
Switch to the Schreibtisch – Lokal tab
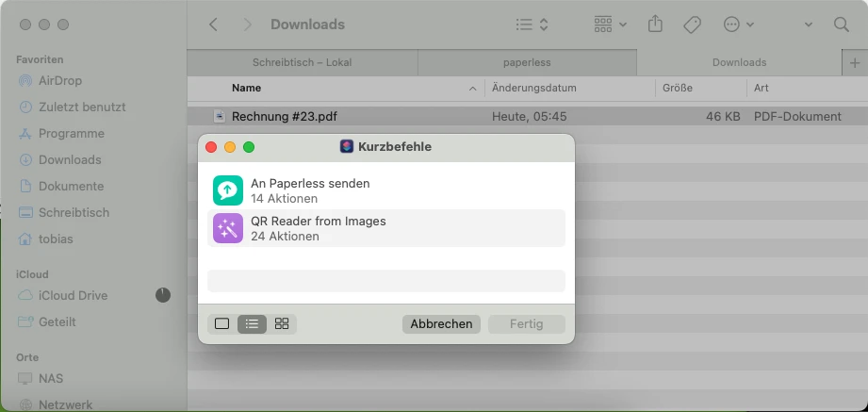[303, 62]
